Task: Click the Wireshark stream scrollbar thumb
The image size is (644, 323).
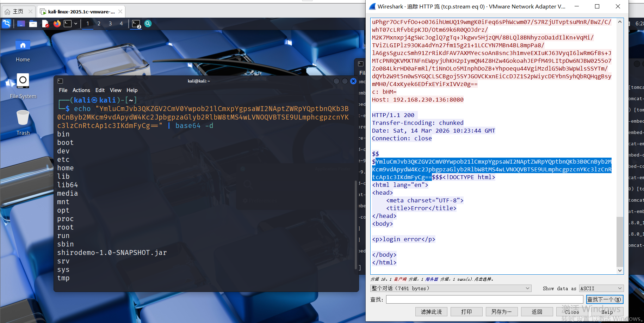Action: (620, 242)
